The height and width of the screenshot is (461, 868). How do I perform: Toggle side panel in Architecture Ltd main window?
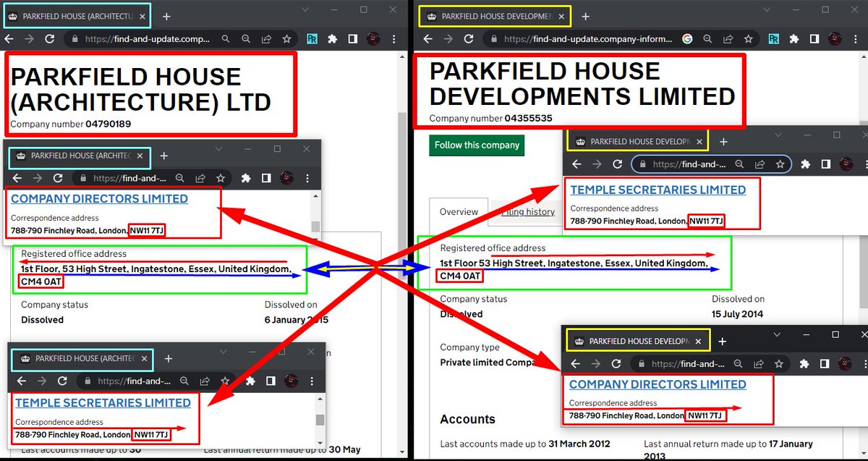pyautogui.click(x=353, y=39)
